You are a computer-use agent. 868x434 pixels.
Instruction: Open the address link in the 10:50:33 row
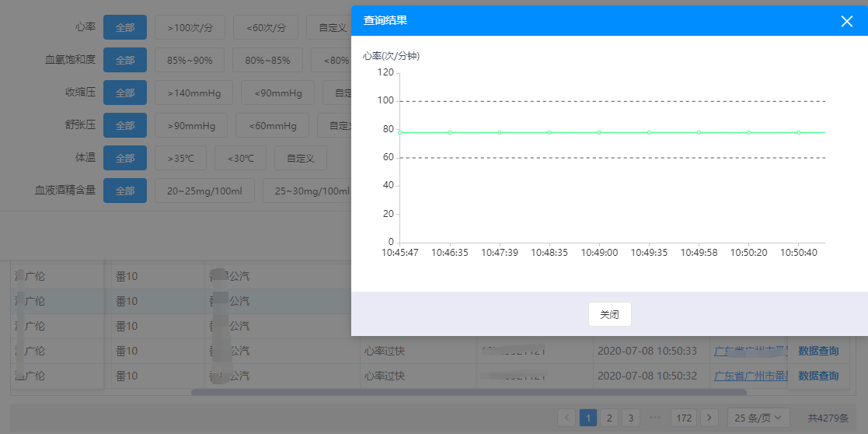[751, 351]
